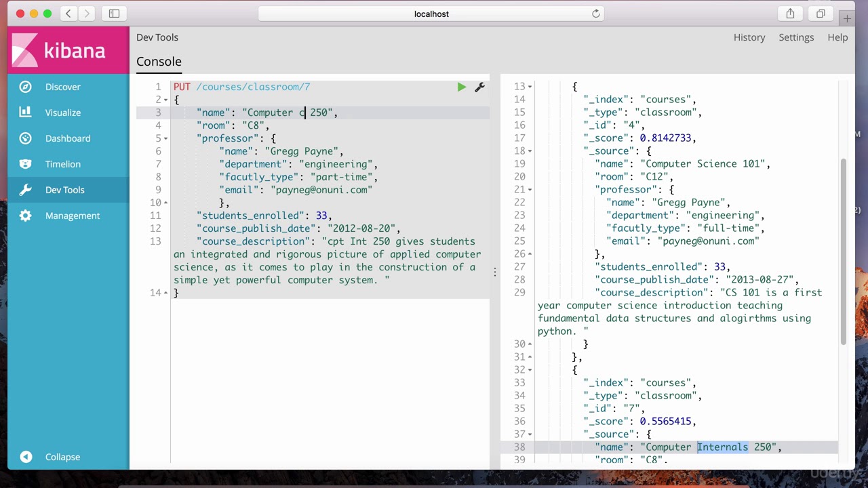Collapse _source fold at response line 18
This screenshot has height=488, width=868.
530,151
